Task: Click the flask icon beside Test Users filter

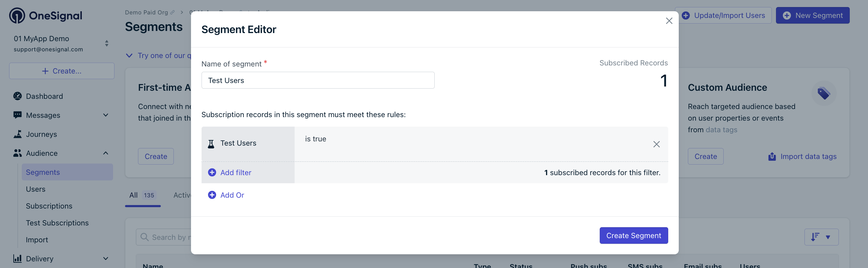Action: click(x=211, y=143)
